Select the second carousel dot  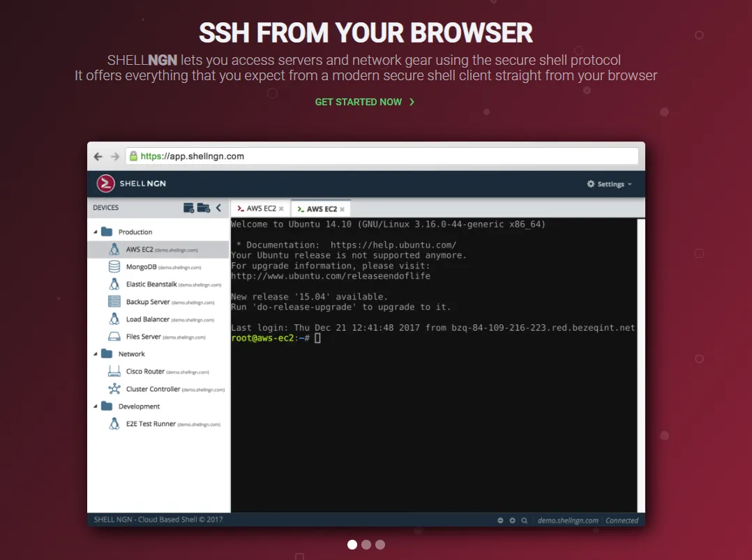pos(366,545)
